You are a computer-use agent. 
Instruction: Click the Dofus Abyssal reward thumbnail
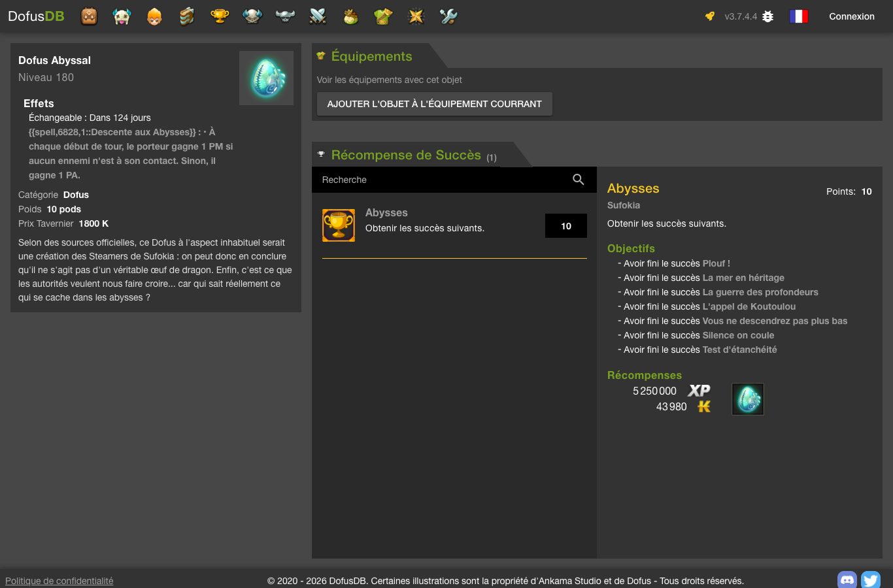click(748, 399)
